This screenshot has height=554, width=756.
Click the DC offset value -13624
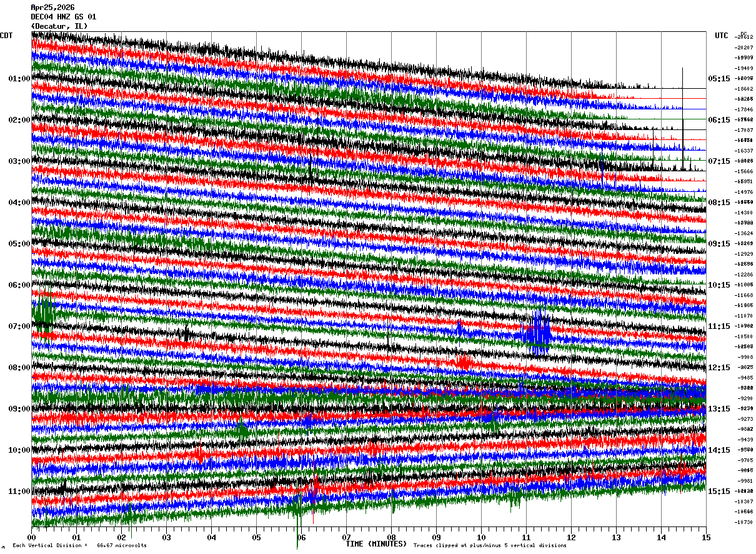(x=745, y=233)
